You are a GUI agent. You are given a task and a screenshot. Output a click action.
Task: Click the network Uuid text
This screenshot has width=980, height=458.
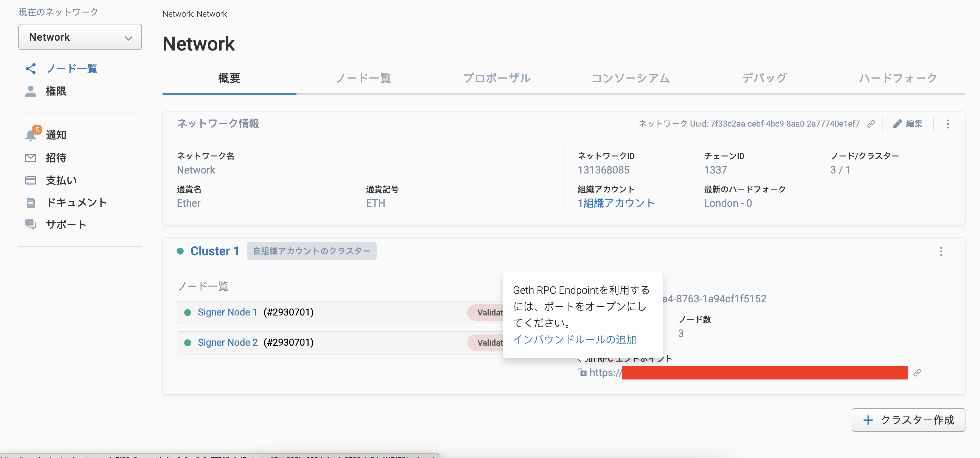pos(749,124)
